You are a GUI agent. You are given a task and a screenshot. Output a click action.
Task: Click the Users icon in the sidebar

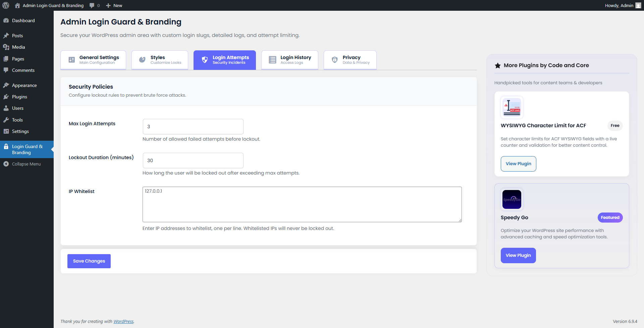click(6, 108)
